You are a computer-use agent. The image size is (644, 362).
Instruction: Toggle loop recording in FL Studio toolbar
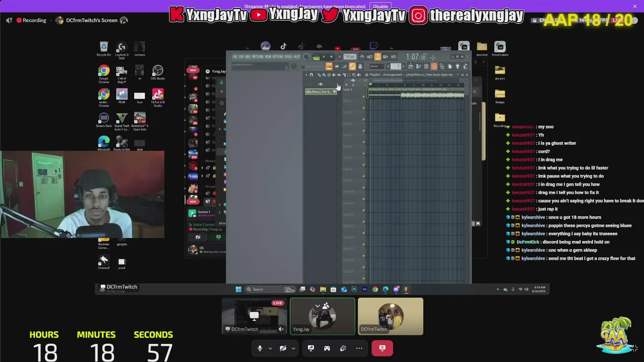pyautogui.click(x=393, y=57)
